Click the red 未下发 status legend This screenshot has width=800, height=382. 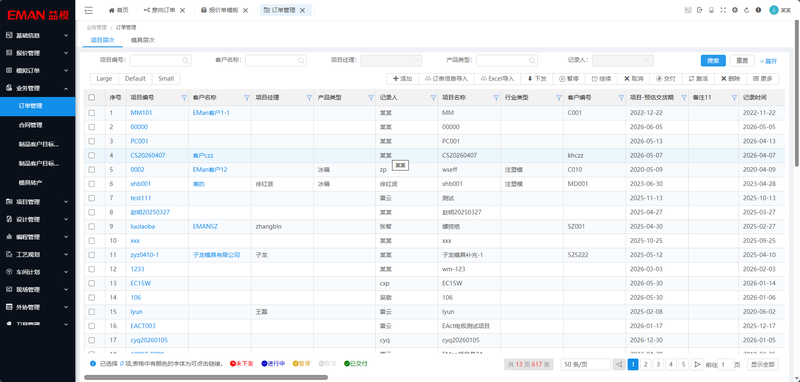[242, 364]
